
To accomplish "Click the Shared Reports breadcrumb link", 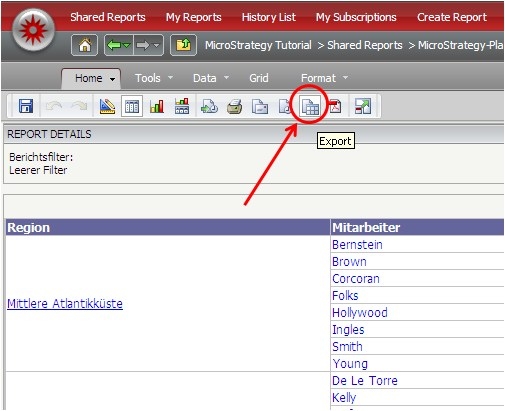I will [365, 45].
